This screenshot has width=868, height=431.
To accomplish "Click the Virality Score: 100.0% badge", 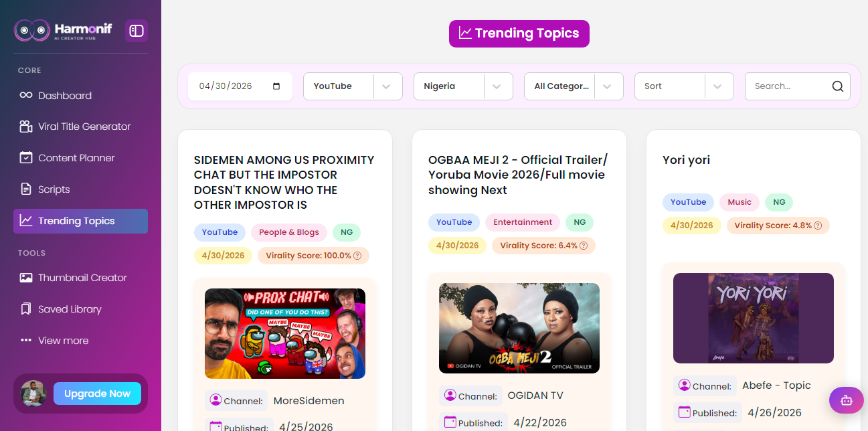I will coord(313,256).
